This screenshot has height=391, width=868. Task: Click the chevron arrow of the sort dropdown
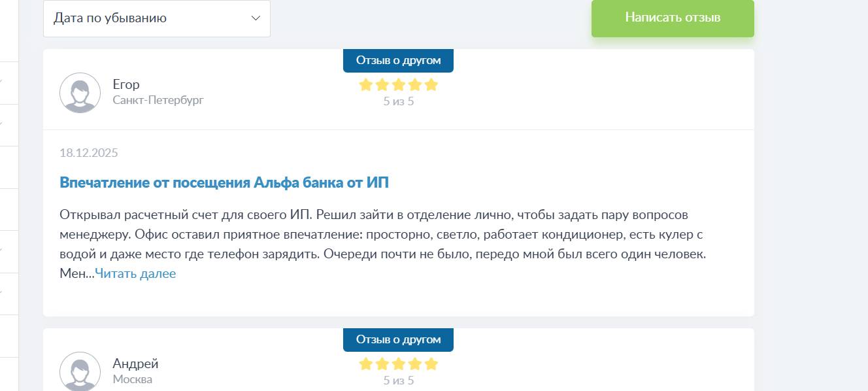pos(256,18)
